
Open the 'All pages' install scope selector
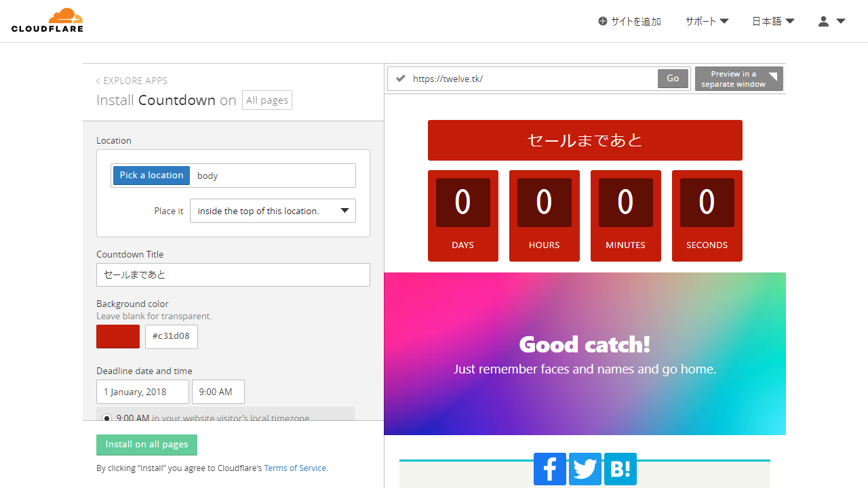(x=267, y=100)
